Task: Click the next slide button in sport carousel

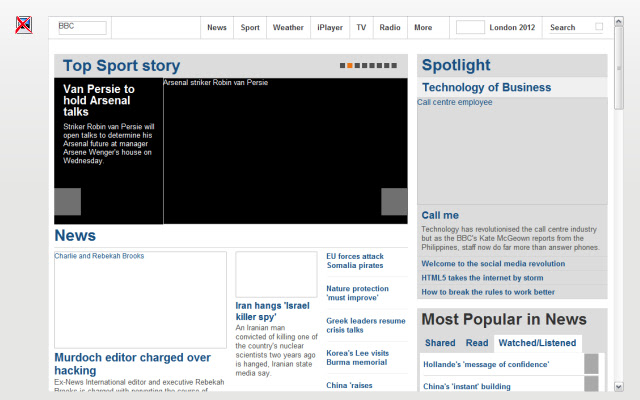Action: 394,201
